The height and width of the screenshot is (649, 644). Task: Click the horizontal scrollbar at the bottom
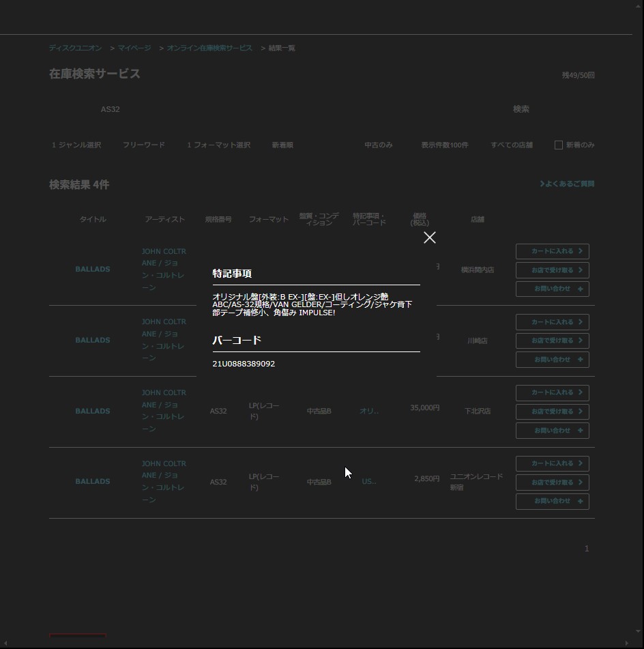(x=321, y=642)
